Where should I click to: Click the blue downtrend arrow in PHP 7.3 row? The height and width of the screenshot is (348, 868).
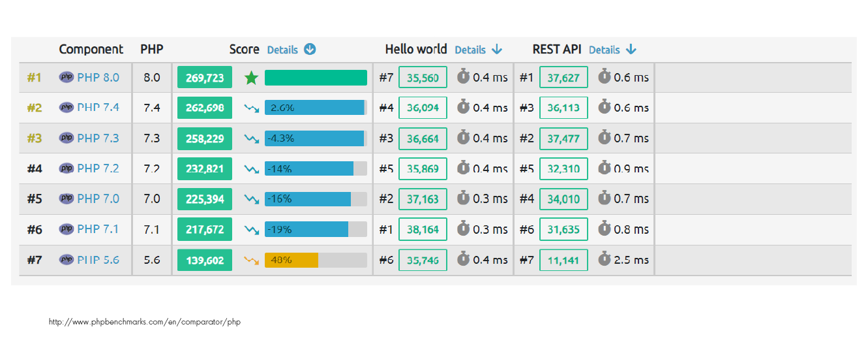(251, 138)
